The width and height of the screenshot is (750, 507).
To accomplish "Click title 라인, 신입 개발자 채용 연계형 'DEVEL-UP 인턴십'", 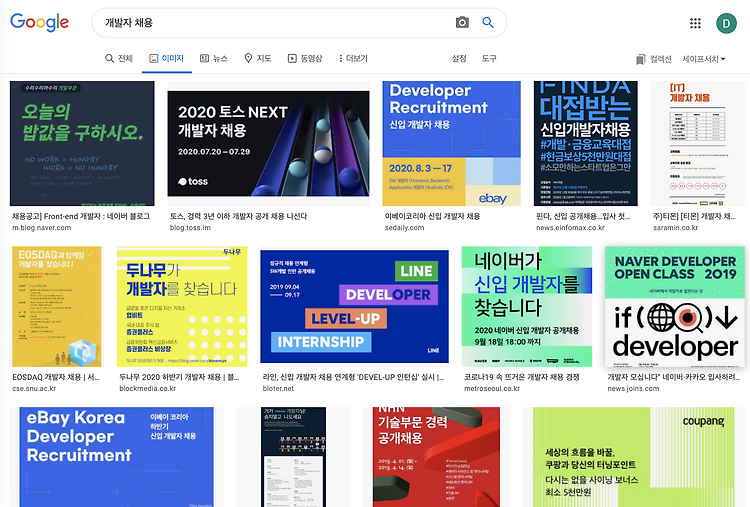I will coord(353,377).
